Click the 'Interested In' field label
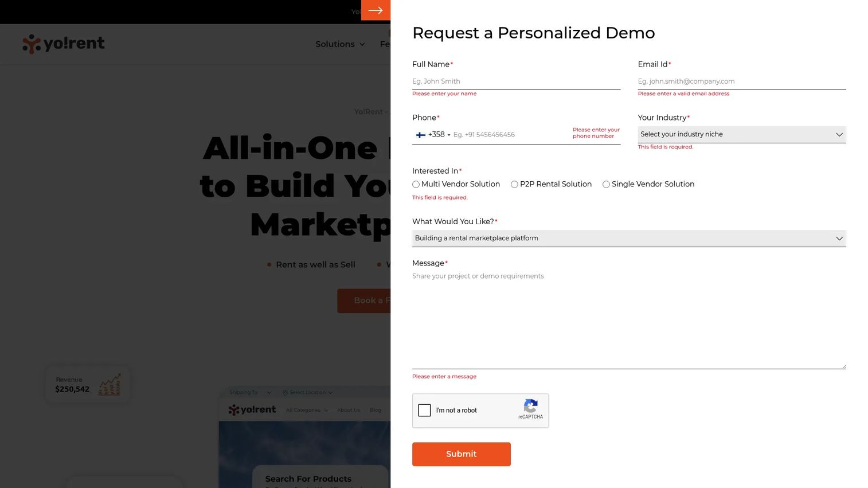The height and width of the screenshot is (488, 868). click(435, 171)
